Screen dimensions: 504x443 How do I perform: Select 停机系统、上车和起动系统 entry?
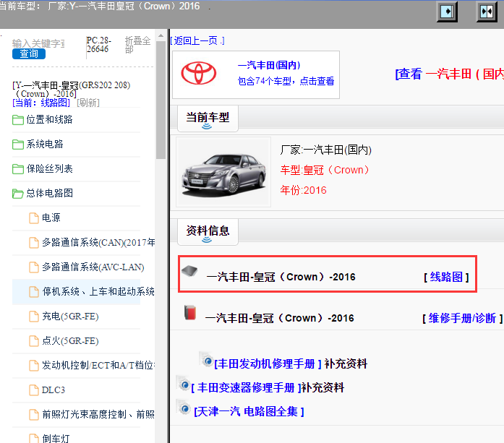[98, 291]
